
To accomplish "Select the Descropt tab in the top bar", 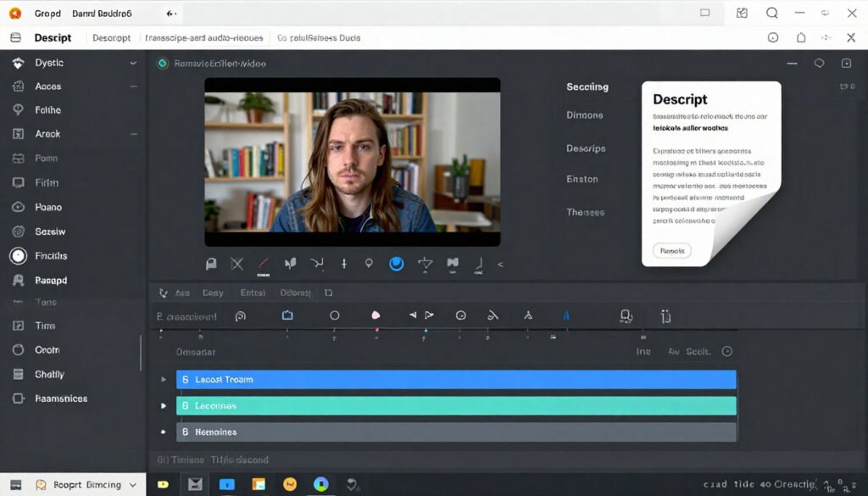I will [111, 38].
